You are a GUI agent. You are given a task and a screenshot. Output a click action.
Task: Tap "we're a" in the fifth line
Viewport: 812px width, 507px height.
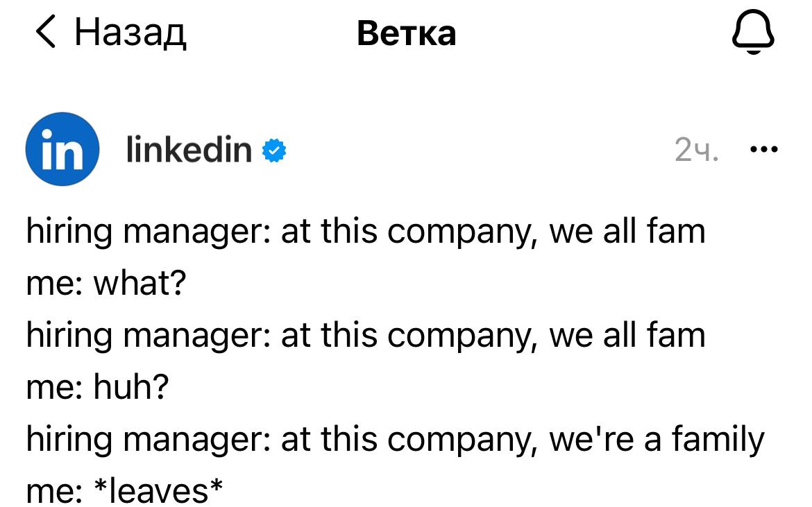[x=604, y=440]
